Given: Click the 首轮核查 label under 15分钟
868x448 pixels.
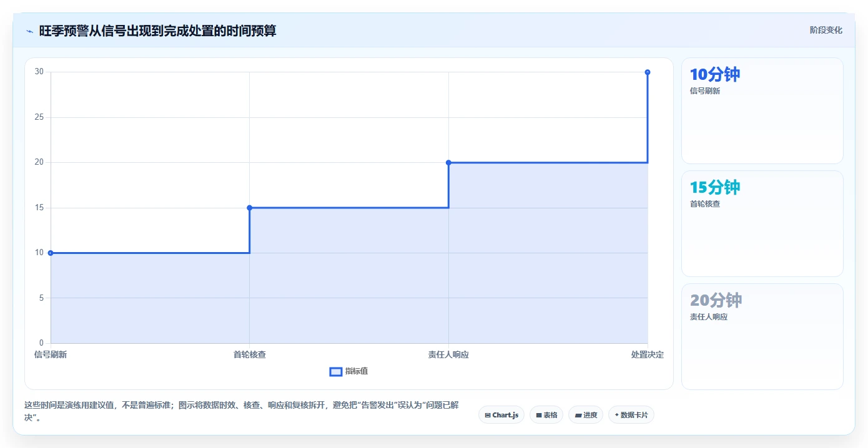Looking at the screenshot, I should (x=705, y=204).
